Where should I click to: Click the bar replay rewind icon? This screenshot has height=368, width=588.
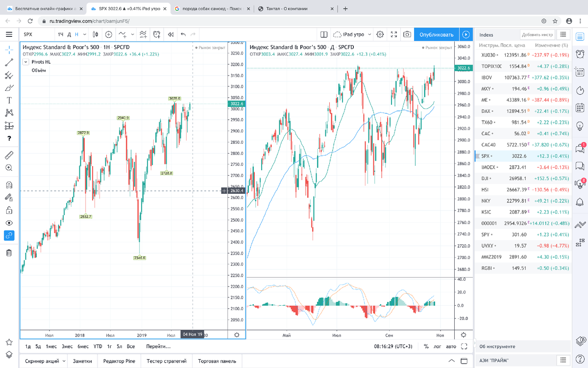click(171, 34)
